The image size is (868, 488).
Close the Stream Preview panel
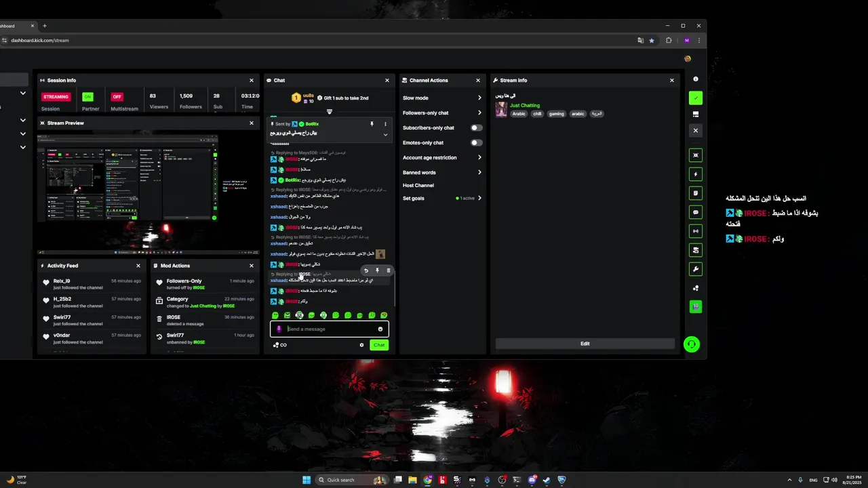(x=252, y=123)
